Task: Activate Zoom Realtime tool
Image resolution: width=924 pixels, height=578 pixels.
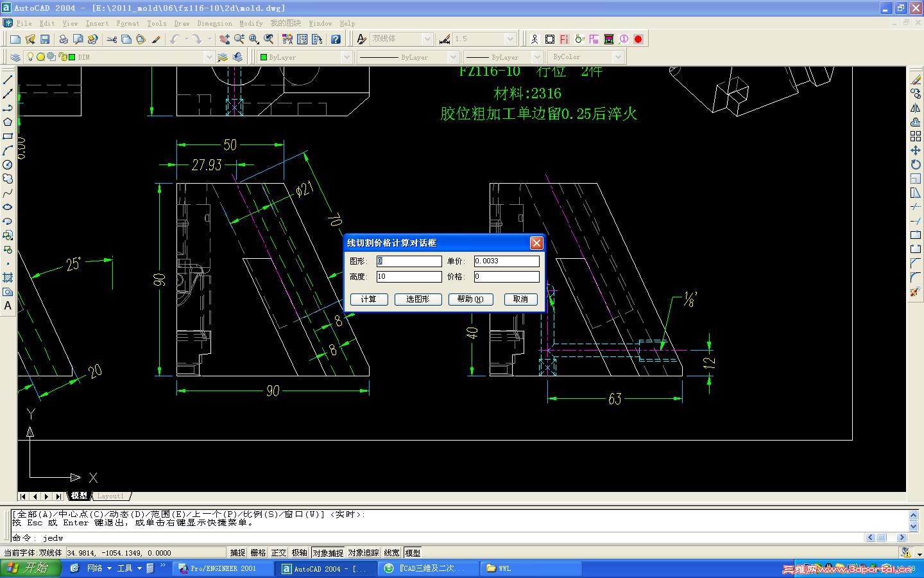Action: (x=239, y=39)
